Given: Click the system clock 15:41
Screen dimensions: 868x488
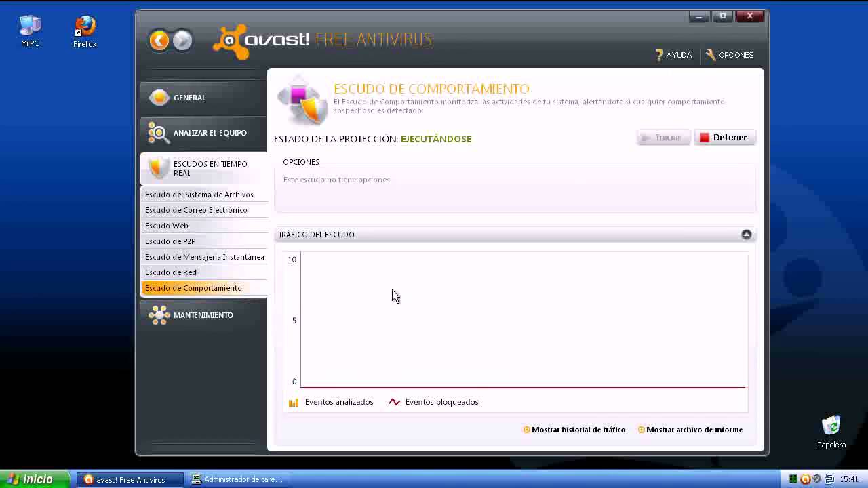Looking at the screenshot, I should [x=849, y=479].
